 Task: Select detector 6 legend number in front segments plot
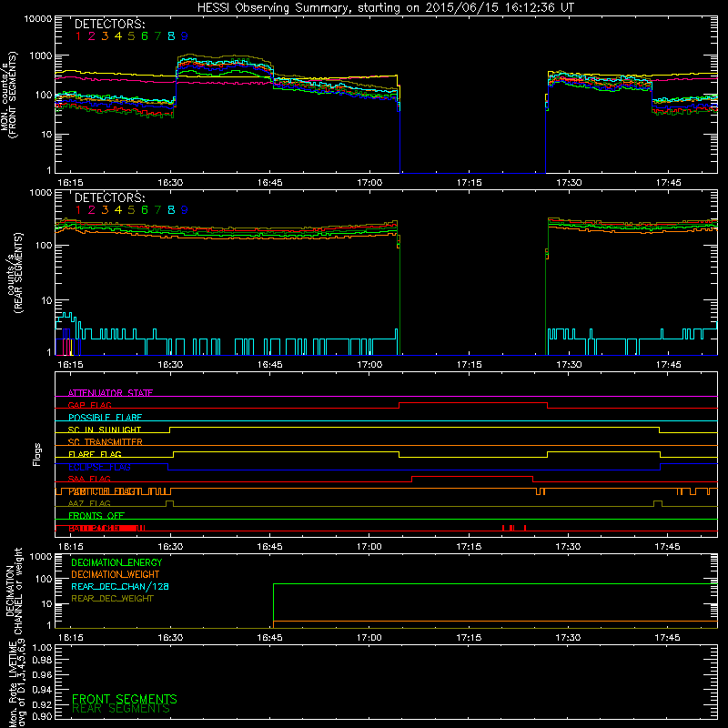pyautogui.click(x=145, y=36)
